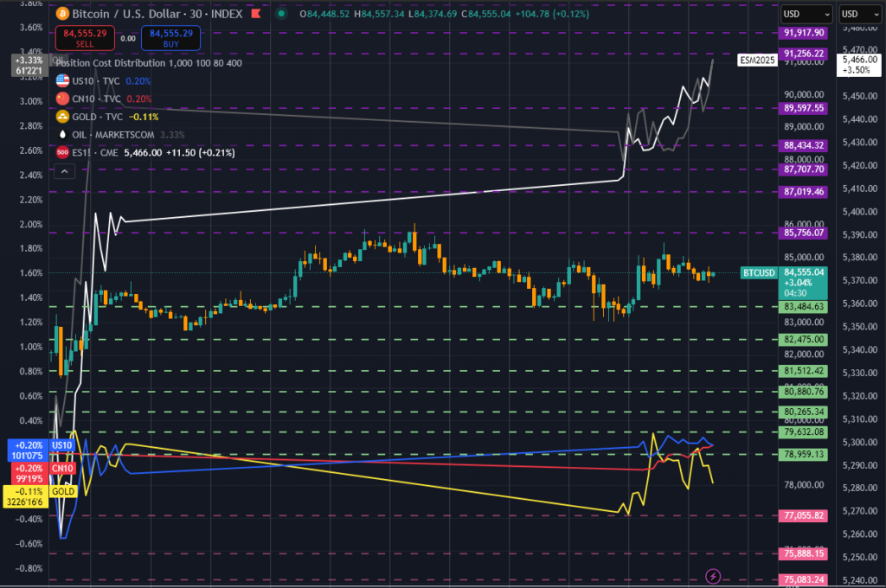The width and height of the screenshot is (886, 588).
Task: Select the China flag icon on the CN10 row
Action: point(61,99)
